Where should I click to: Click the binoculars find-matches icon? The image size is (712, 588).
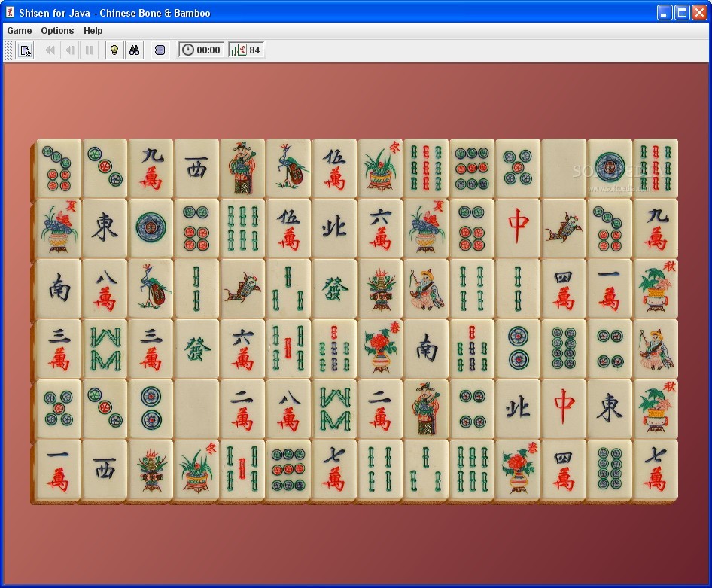click(x=135, y=50)
